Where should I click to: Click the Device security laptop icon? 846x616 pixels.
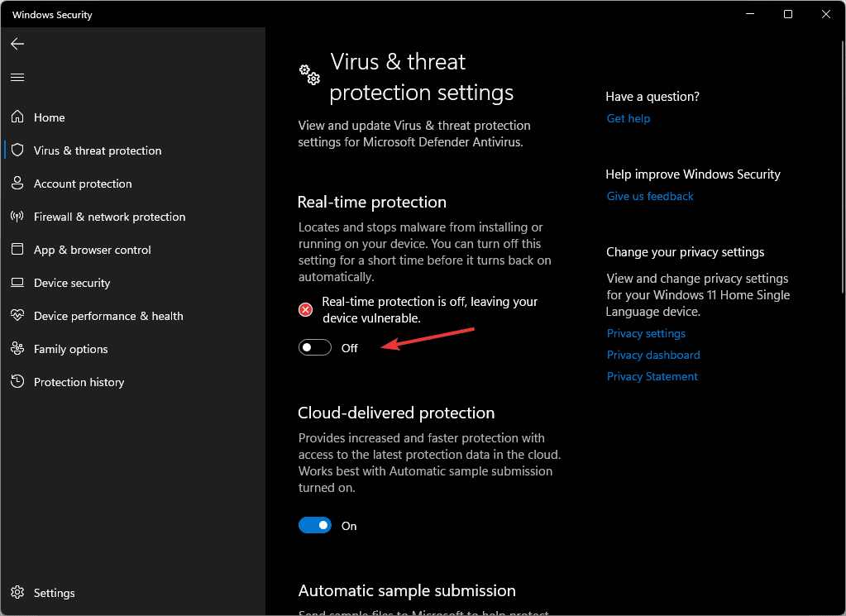(17, 283)
